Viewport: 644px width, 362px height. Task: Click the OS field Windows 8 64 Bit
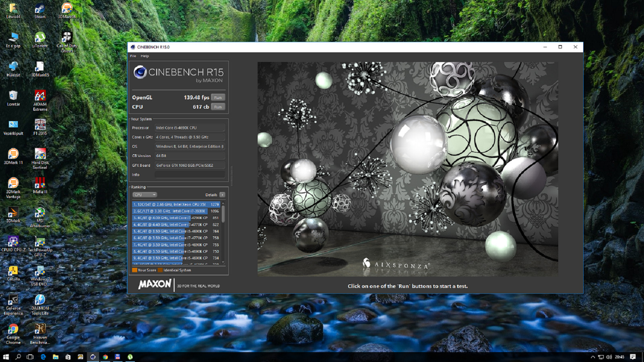point(190,147)
